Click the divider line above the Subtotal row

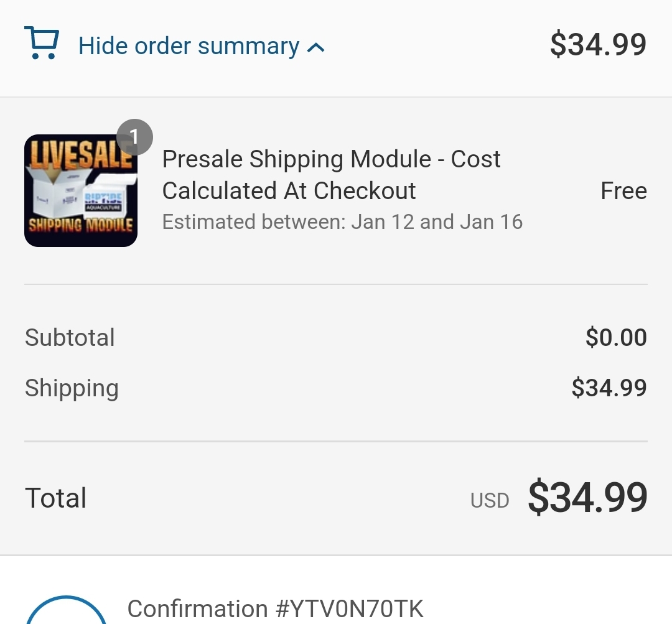click(x=336, y=284)
